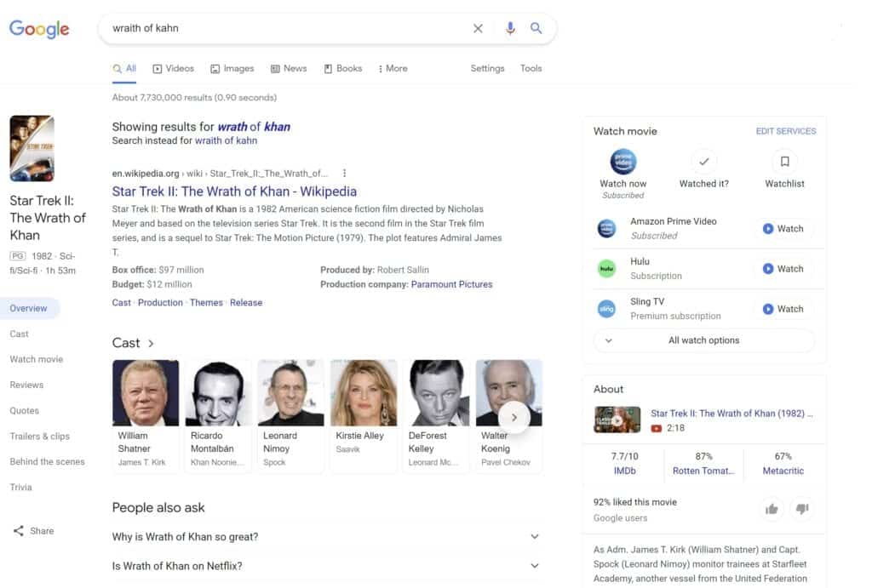The height and width of the screenshot is (588, 872).
Task: Select the Overview sidebar item
Action: [28, 308]
